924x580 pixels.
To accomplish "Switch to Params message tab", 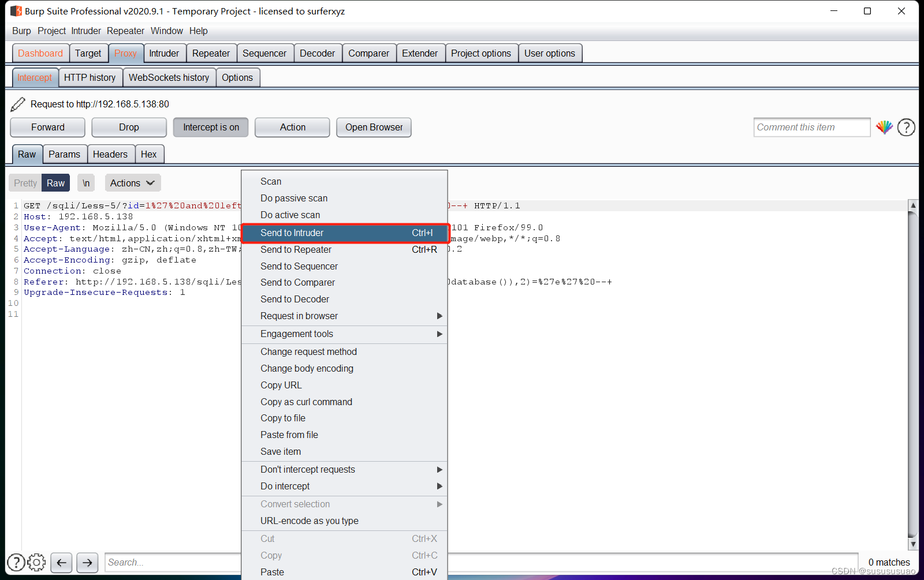I will pos(64,154).
